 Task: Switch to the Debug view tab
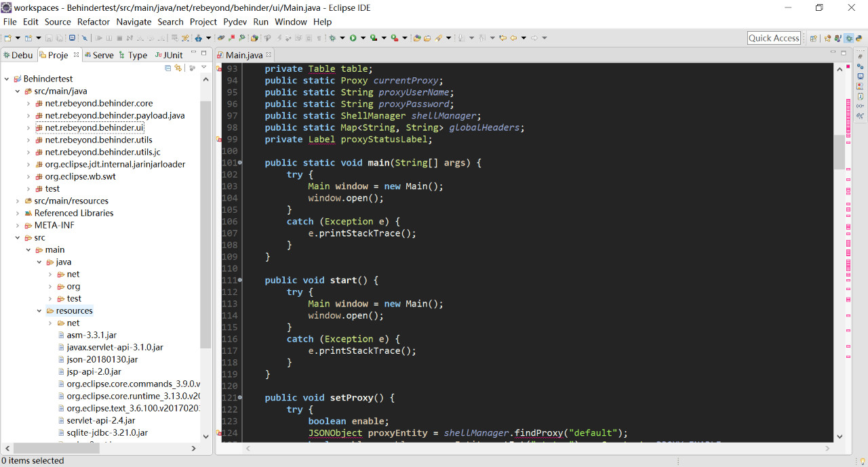pos(18,55)
